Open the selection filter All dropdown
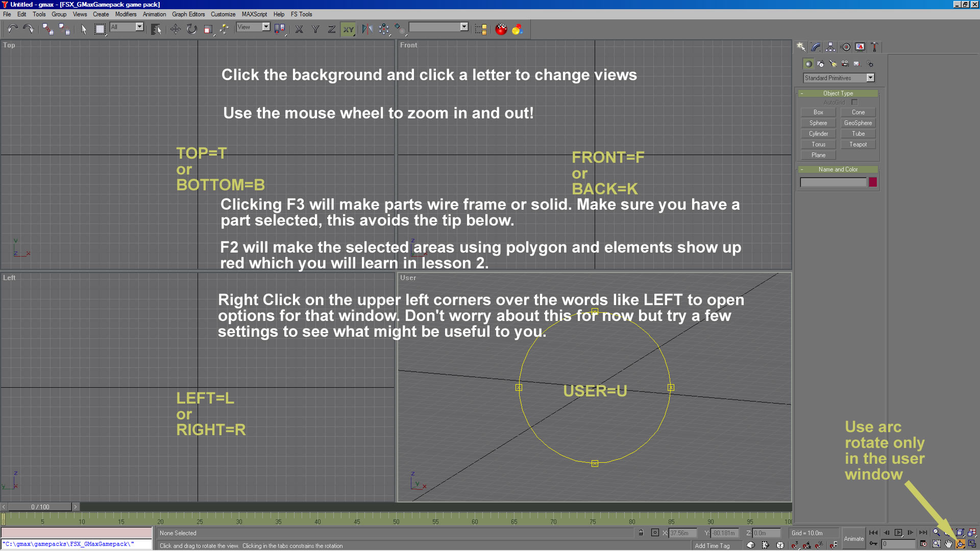Image resolution: width=980 pixels, height=551 pixels. point(139,27)
